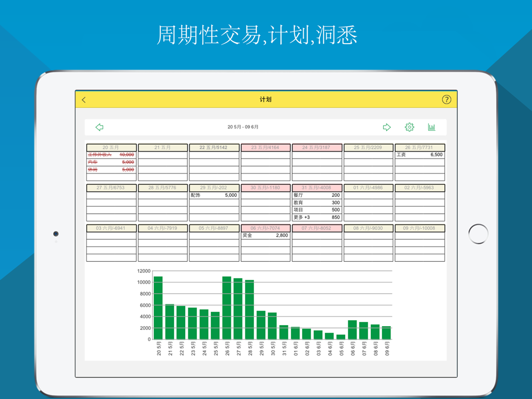
Task: Select the crossed-out 10,000 entry
Action: (111, 155)
